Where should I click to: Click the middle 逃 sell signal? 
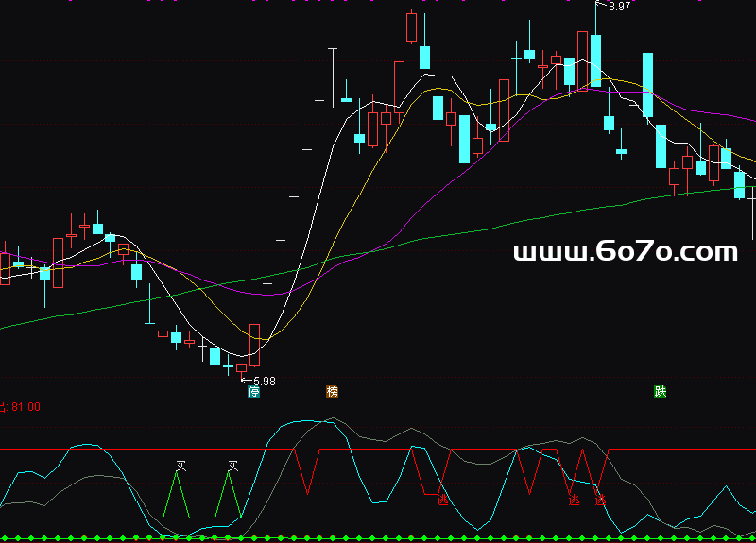(x=574, y=500)
